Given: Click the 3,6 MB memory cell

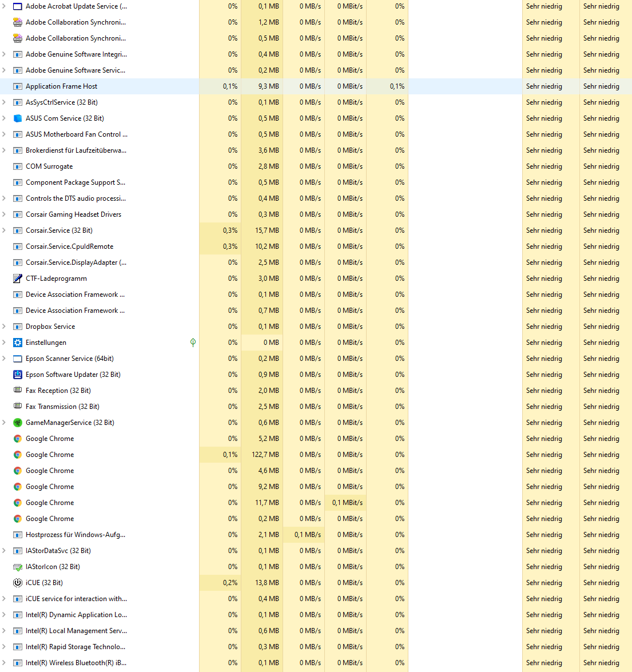Looking at the screenshot, I should (x=262, y=150).
